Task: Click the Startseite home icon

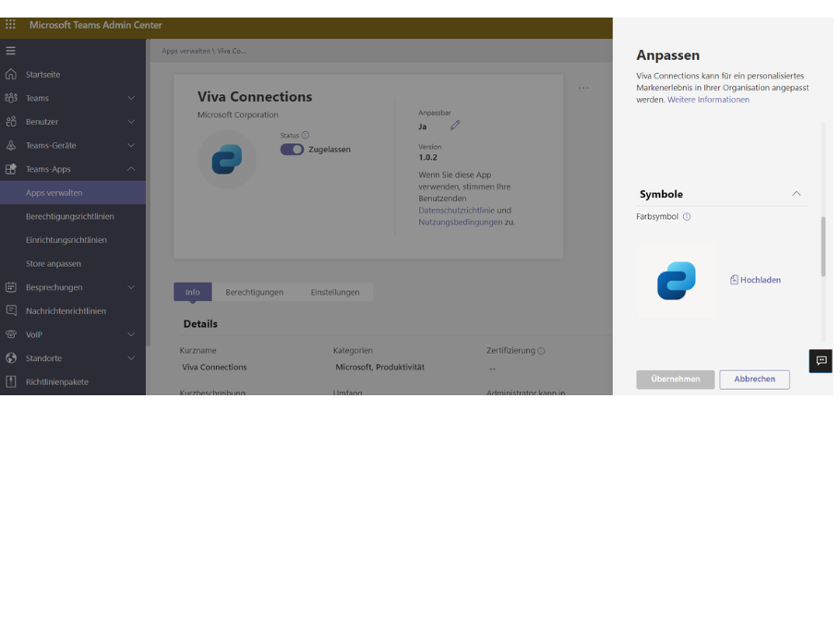Action: 11,75
